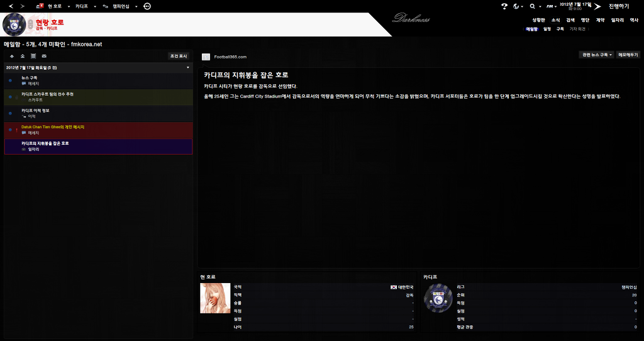
Task: Open the 역사 tab
Action: tap(634, 20)
